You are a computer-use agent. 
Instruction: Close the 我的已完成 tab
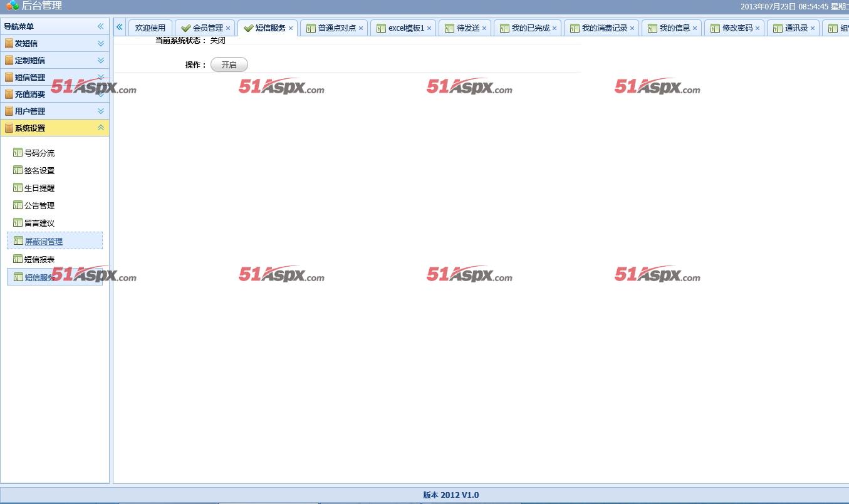555,28
